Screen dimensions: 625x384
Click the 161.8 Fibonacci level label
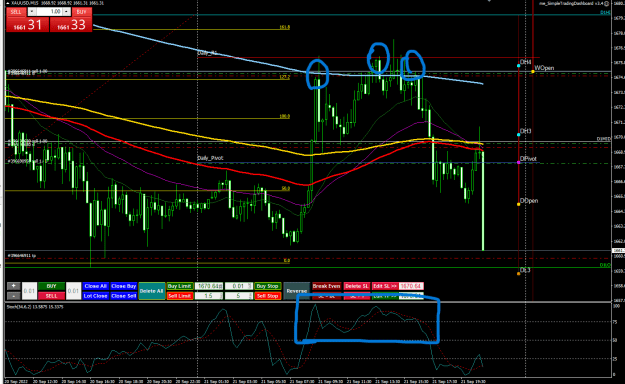coord(285,27)
